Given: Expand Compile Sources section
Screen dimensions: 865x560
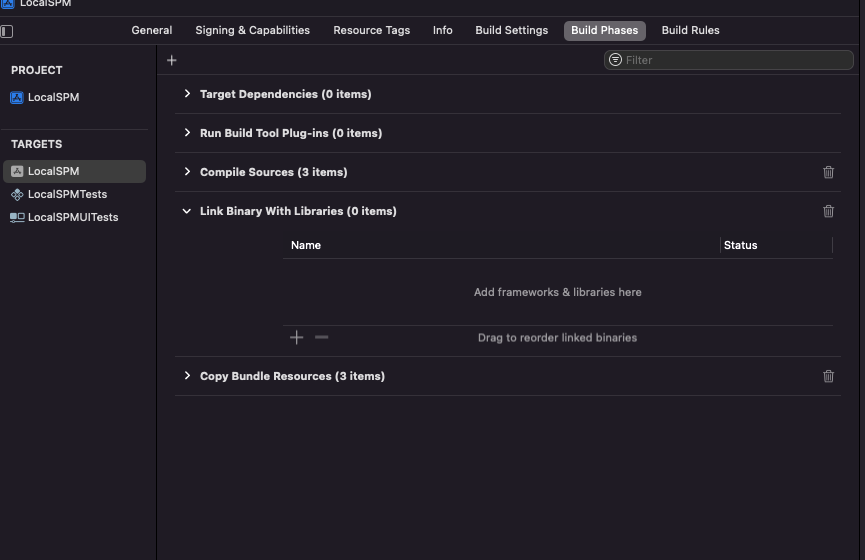Looking at the screenshot, I should [x=187, y=172].
